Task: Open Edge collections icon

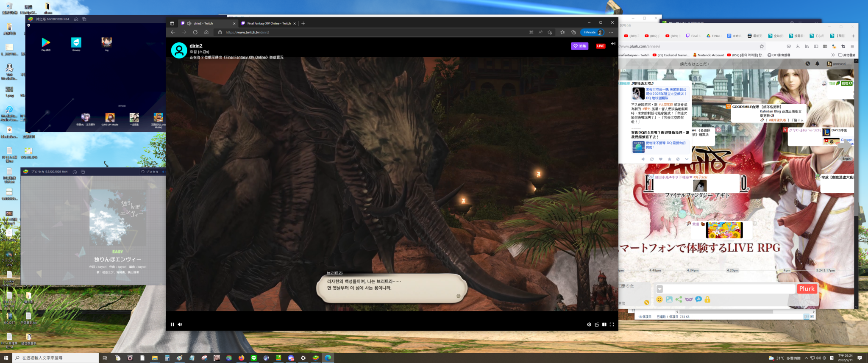Action: coord(573,32)
